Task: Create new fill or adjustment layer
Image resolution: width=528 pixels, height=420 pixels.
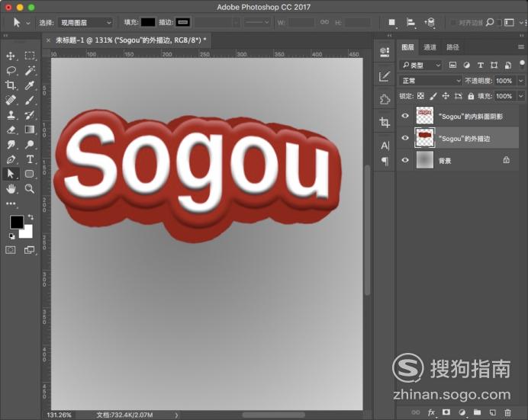Action: point(462,412)
